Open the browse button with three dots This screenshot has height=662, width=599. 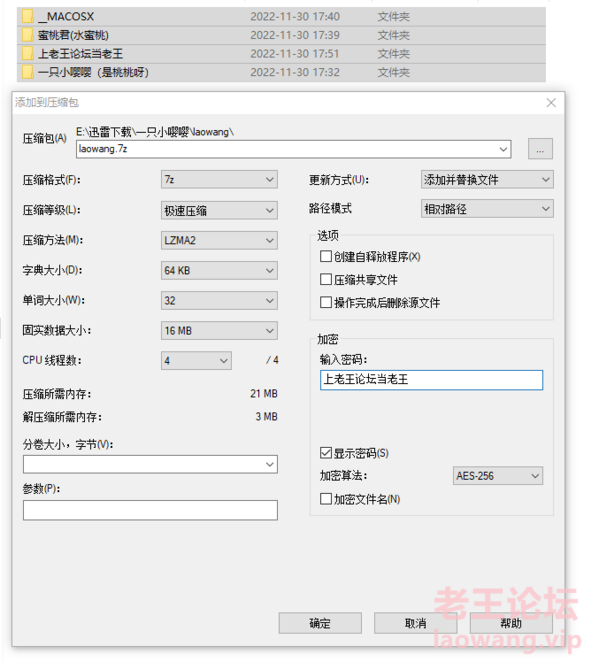click(x=540, y=149)
